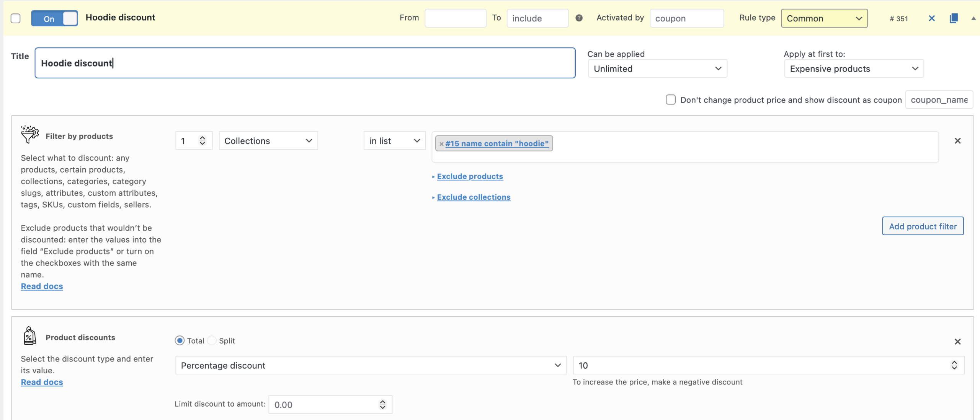Click the filter funnel icon

click(29, 134)
